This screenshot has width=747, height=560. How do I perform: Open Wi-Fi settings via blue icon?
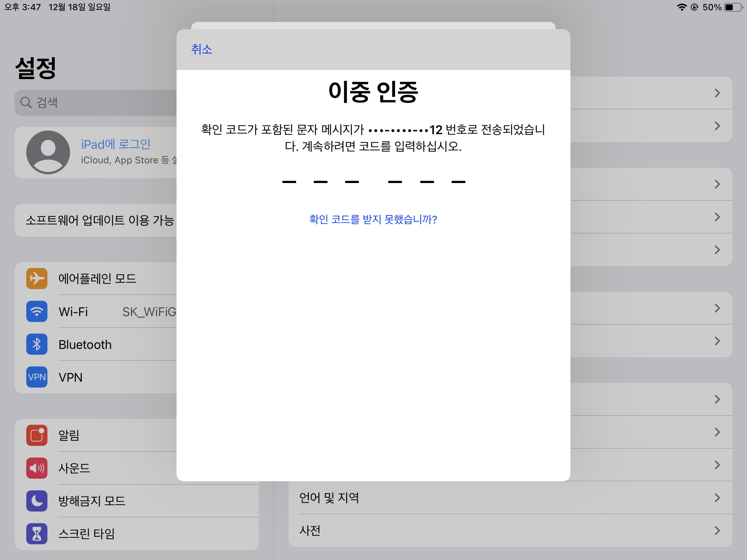click(37, 311)
